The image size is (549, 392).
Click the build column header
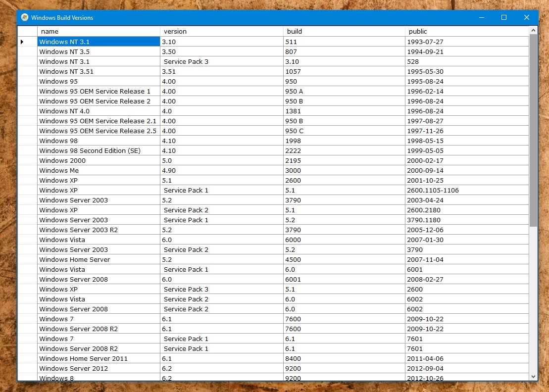344,31
